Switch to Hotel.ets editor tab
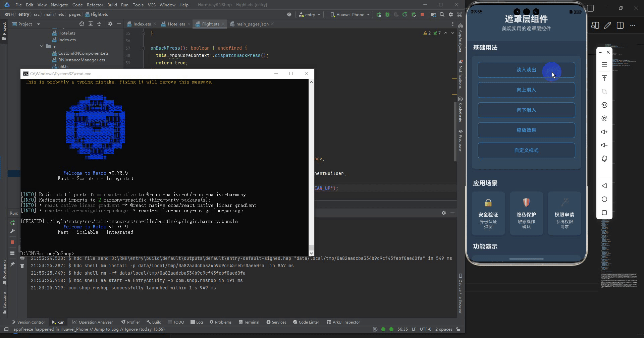Viewport: 644px width, 338px height. pyautogui.click(x=176, y=24)
